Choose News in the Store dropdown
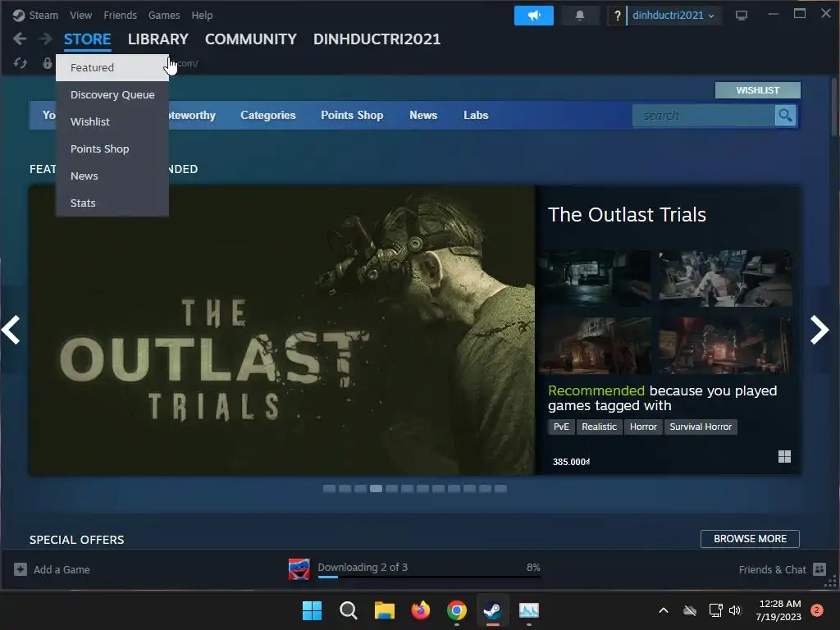 pos(112,176)
